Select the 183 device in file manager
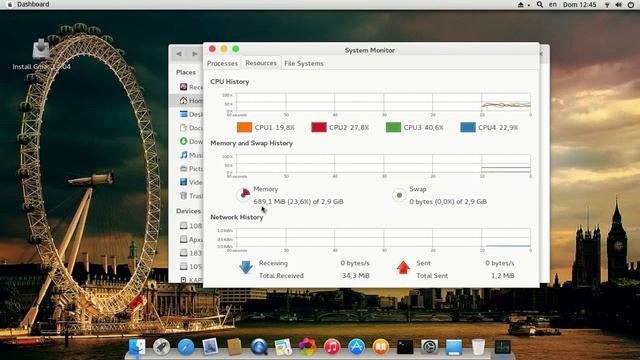Screen dimensions: 640x360 (x=191, y=253)
